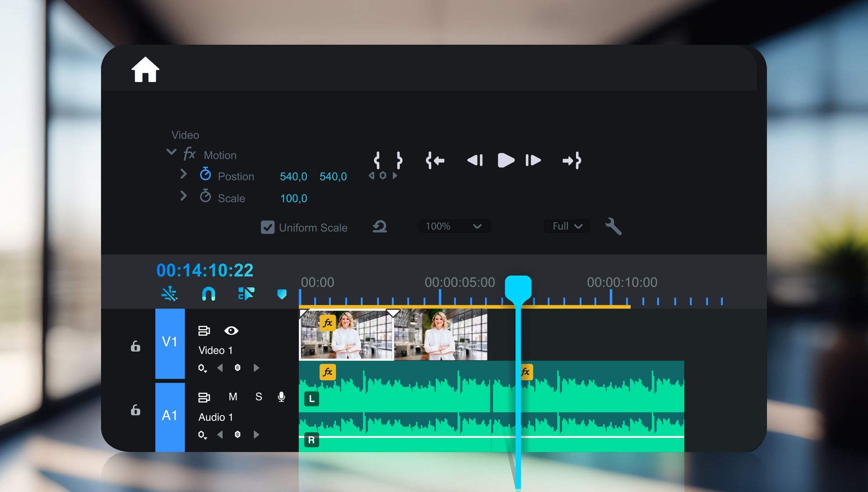This screenshot has height=492, width=868.
Task: Click the render preview shield icon
Action: tap(283, 294)
